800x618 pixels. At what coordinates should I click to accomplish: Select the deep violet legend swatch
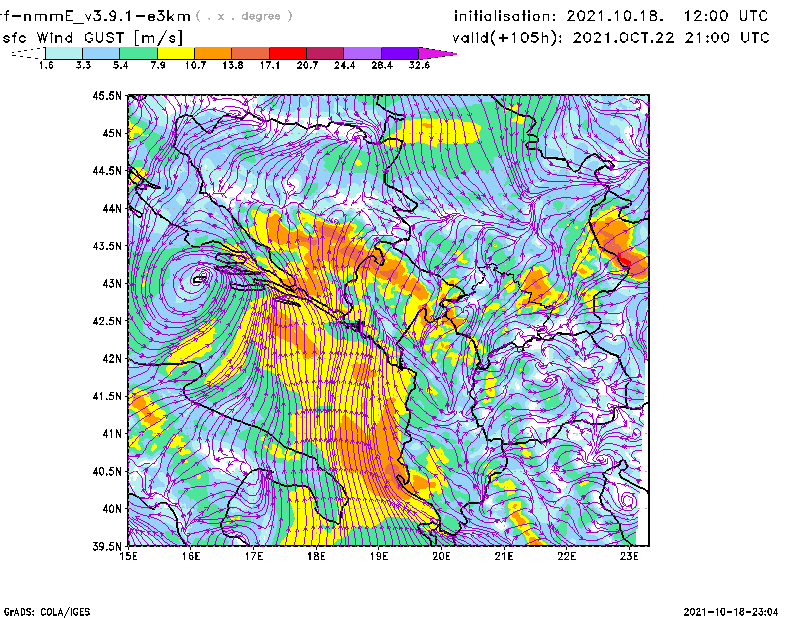point(400,53)
